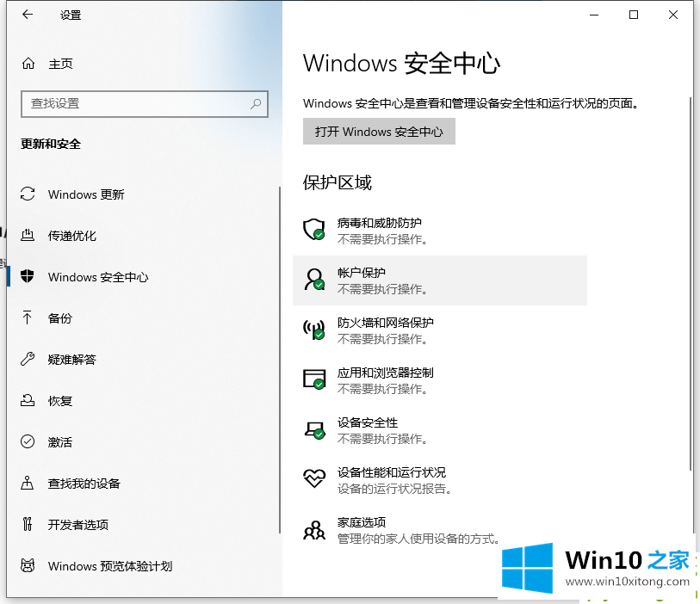
Task: Click the Windows 预览体验计划 cat icon
Action: coord(28,565)
